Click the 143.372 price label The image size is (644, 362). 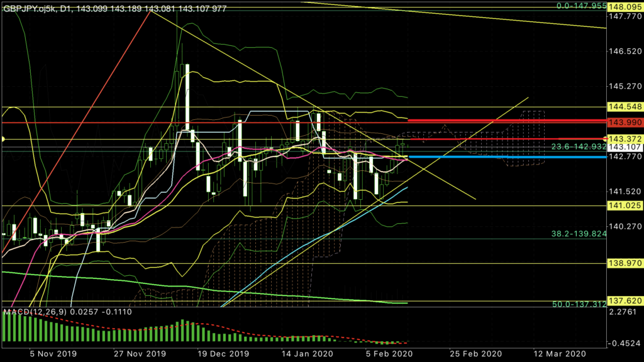625,139
